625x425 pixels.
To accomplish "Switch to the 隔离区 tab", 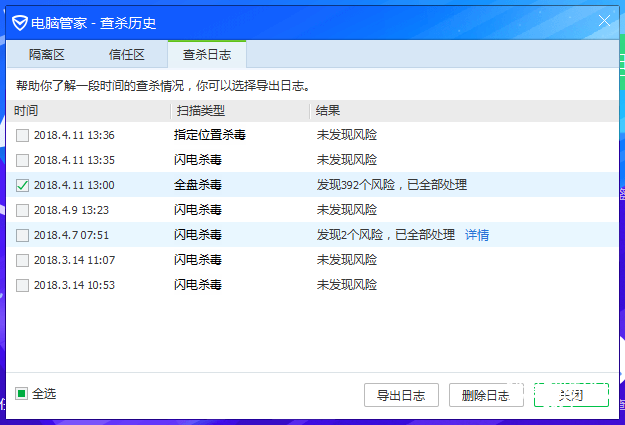I will (47, 55).
